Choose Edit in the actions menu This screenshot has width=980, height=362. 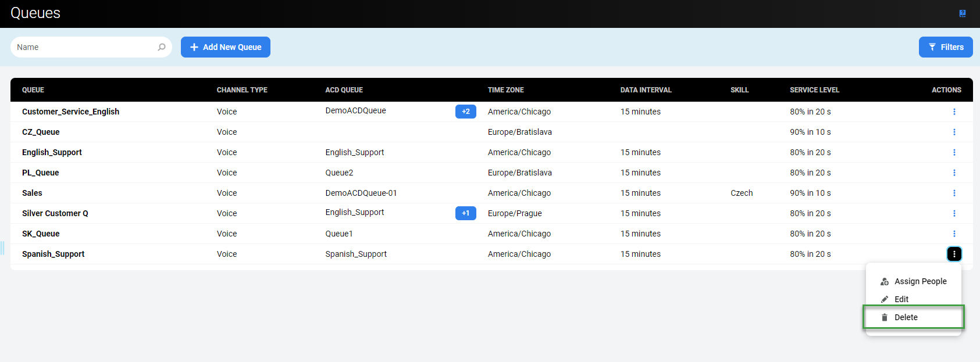[901, 299]
